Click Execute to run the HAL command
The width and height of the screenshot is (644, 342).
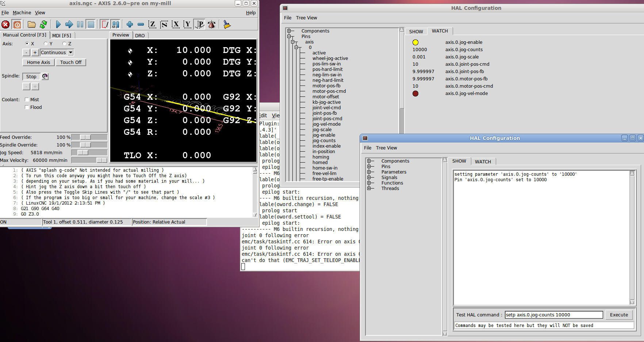pos(619,315)
